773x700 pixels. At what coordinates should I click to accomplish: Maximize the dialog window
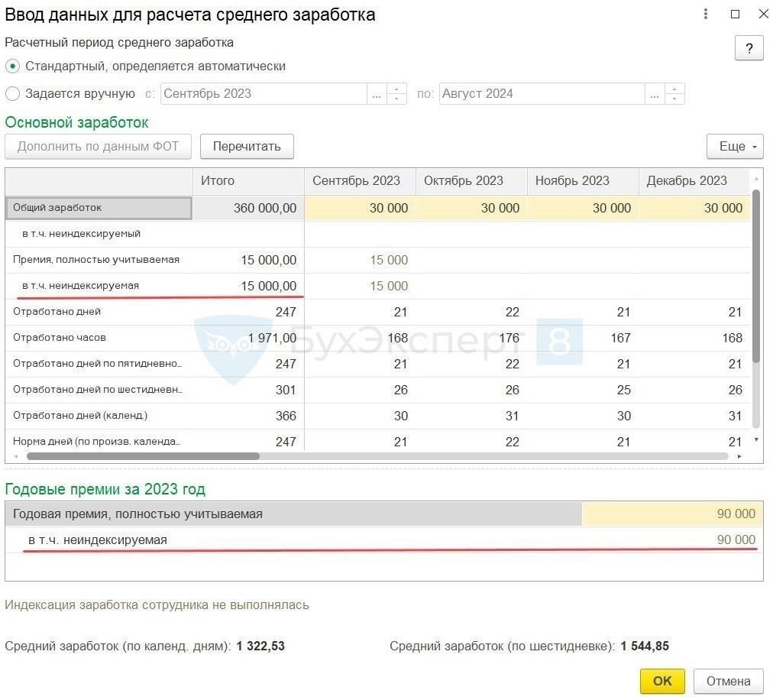point(735,15)
